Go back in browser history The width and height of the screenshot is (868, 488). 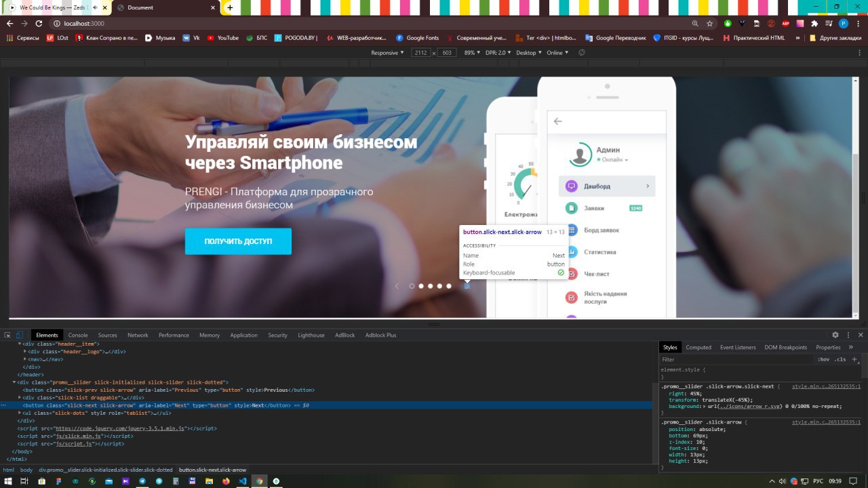click(x=9, y=23)
